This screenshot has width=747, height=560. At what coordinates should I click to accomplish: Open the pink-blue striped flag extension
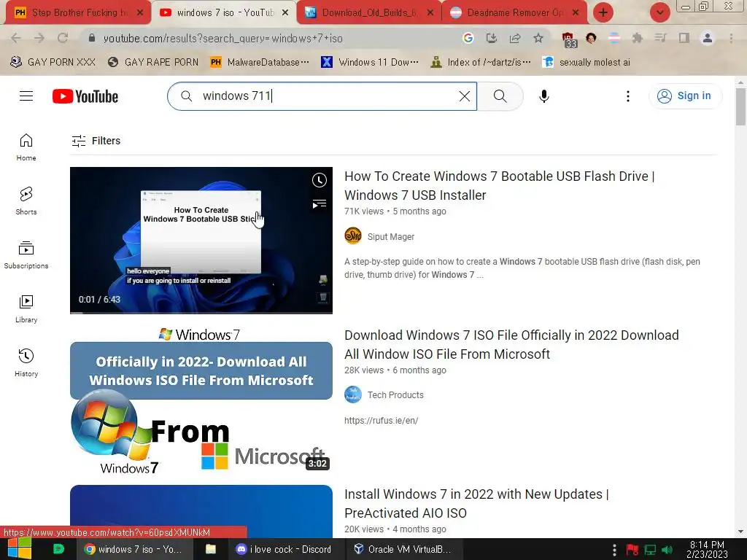[614, 38]
